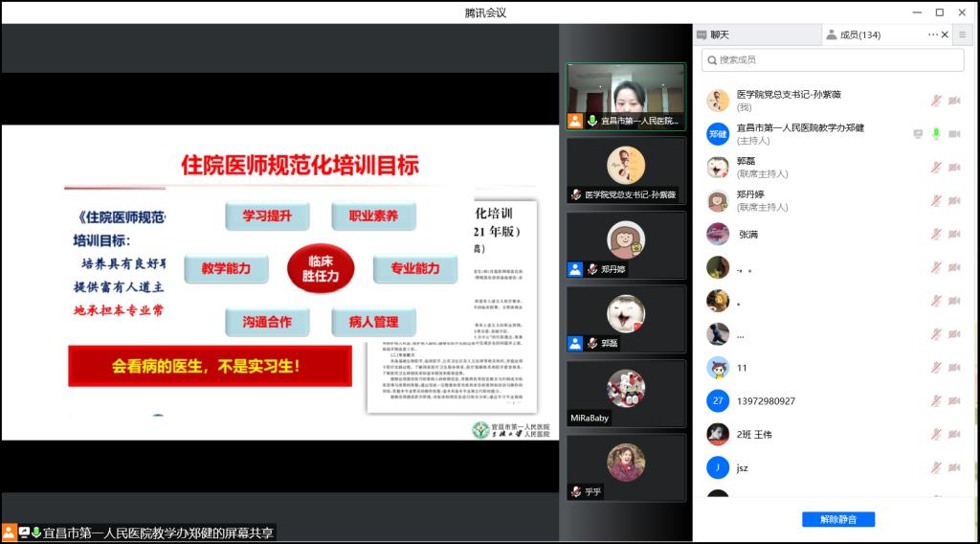Click muted microphone icon for member 11
Screen dimensions: 980x544
click(936, 368)
